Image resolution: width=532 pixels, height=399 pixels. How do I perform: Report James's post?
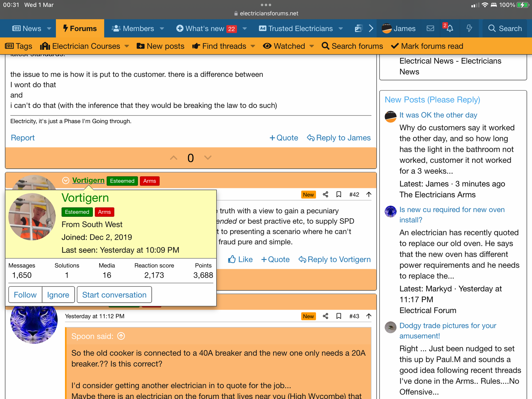coord(23,138)
